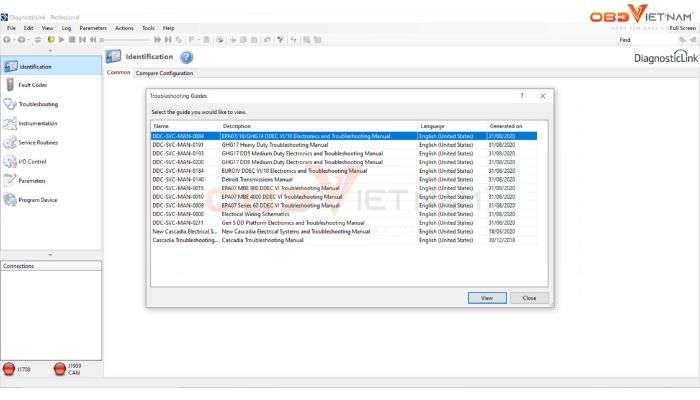Select EUROIV DDEC VI/10 Electronics manual row

[344, 171]
